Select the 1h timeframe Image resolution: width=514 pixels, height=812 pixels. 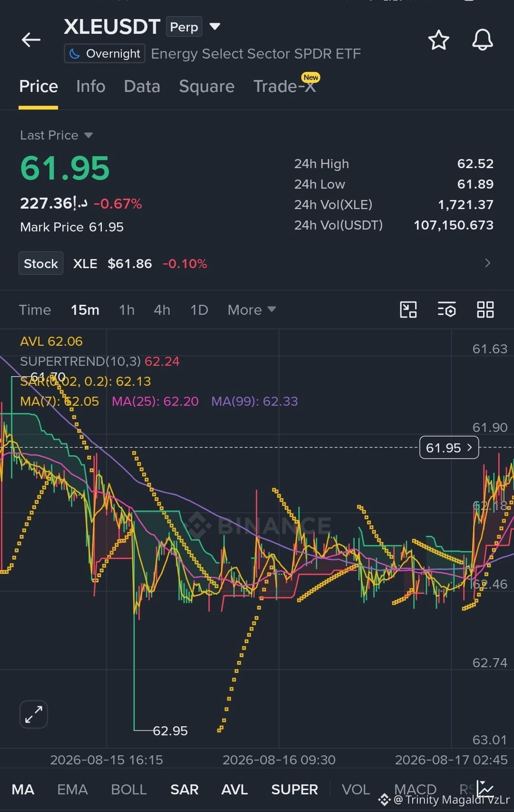(x=127, y=310)
